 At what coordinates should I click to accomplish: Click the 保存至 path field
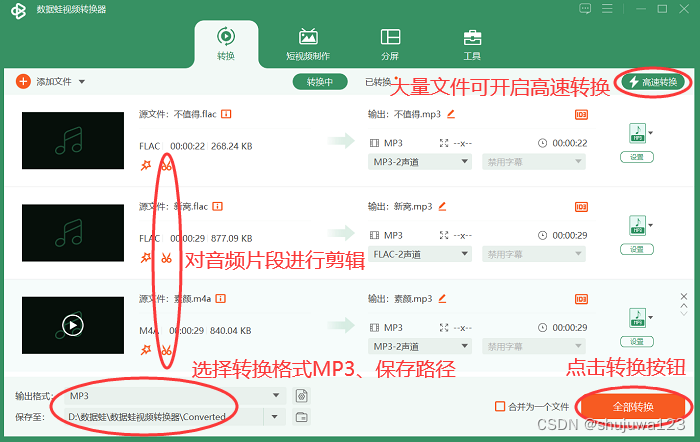pyautogui.click(x=163, y=417)
